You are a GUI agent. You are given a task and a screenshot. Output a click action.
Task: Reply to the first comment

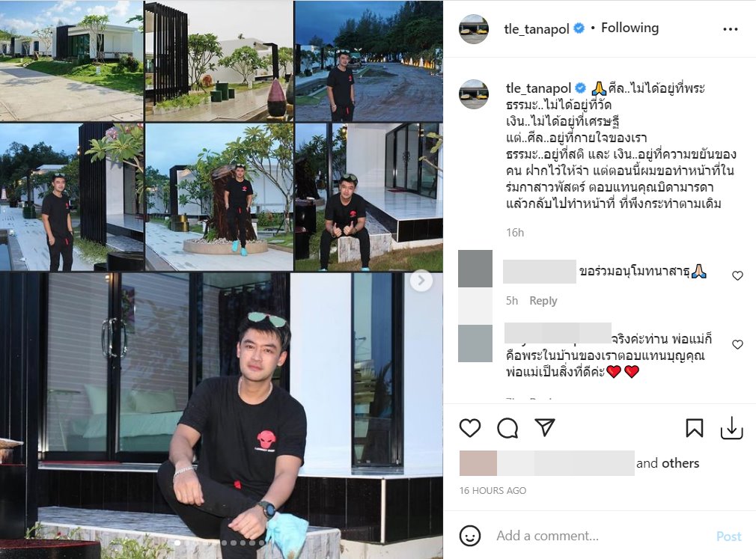(543, 301)
